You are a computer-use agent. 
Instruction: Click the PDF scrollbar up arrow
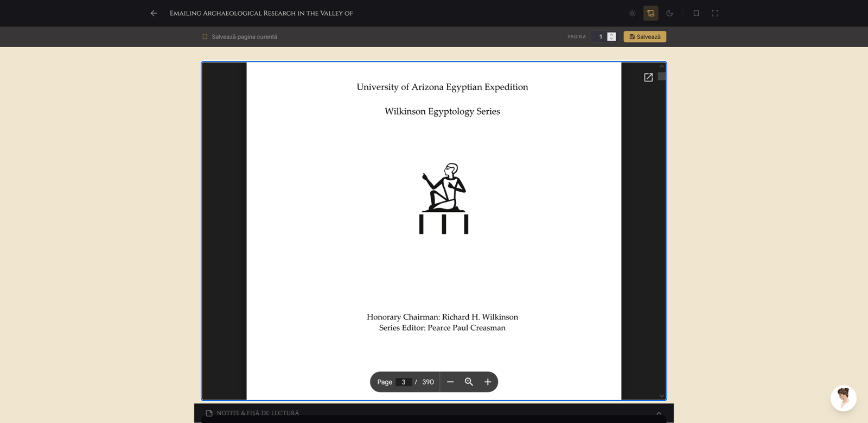[662, 67]
